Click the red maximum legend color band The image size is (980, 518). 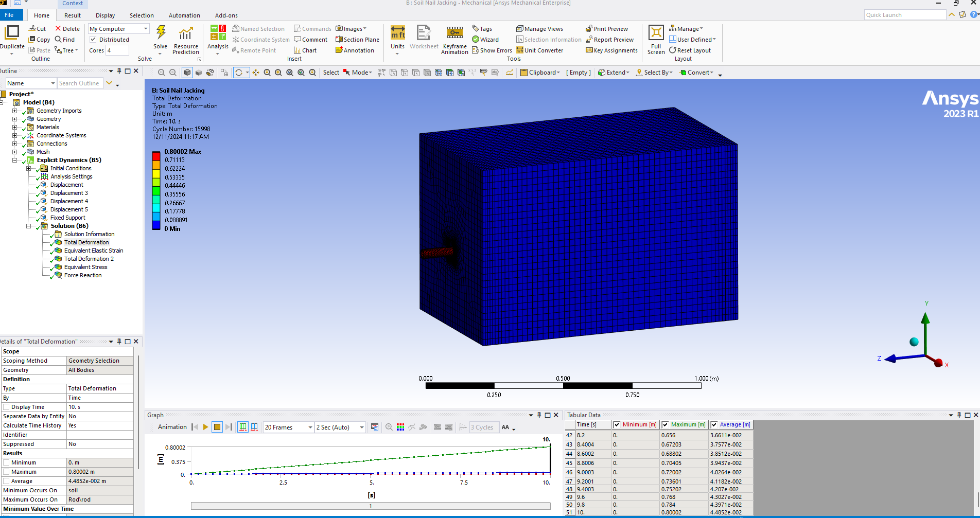coord(156,156)
